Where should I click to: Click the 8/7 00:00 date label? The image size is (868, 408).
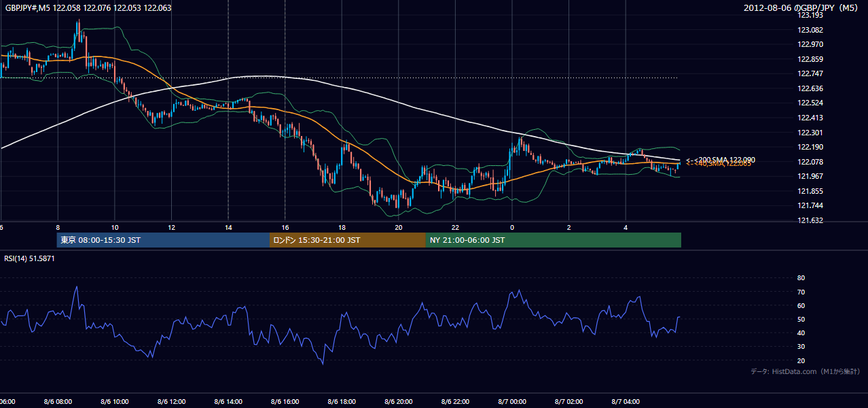coord(513,402)
